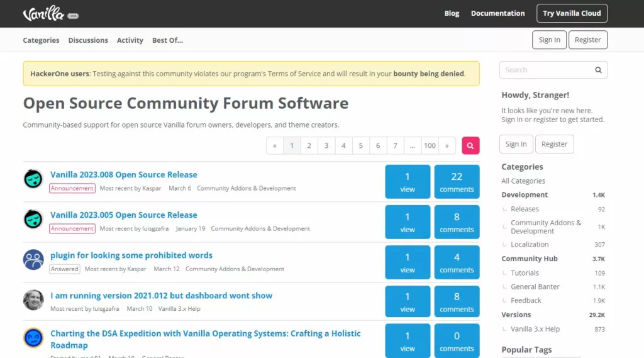Click avatar next to prohibited words discussion

[x=33, y=259]
